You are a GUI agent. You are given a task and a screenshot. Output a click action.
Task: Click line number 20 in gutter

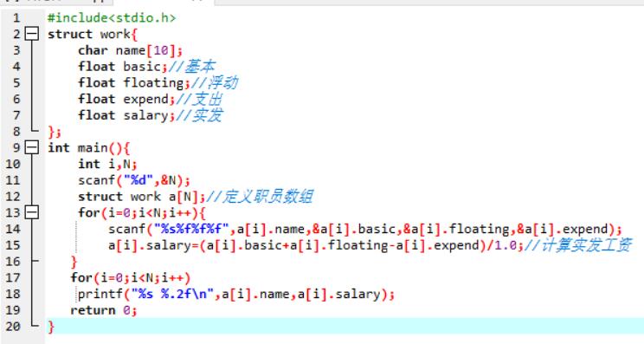(12, 327)
